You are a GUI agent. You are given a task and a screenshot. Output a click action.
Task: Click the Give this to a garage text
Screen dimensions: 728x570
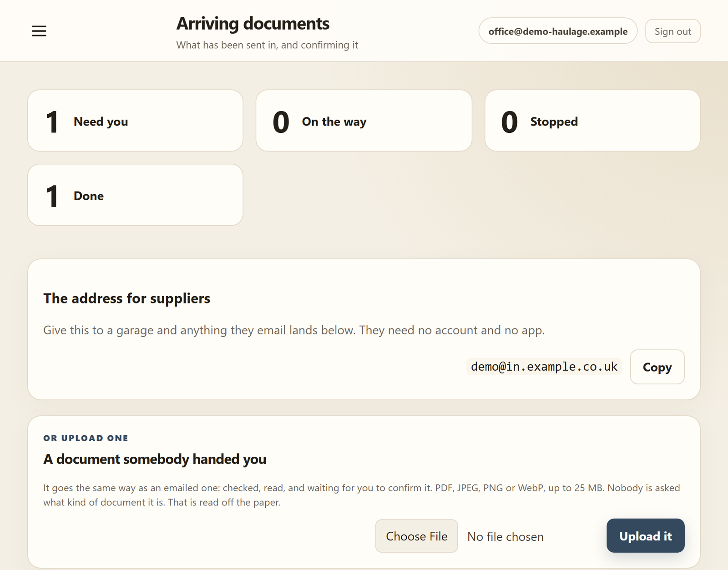[294, 330]
